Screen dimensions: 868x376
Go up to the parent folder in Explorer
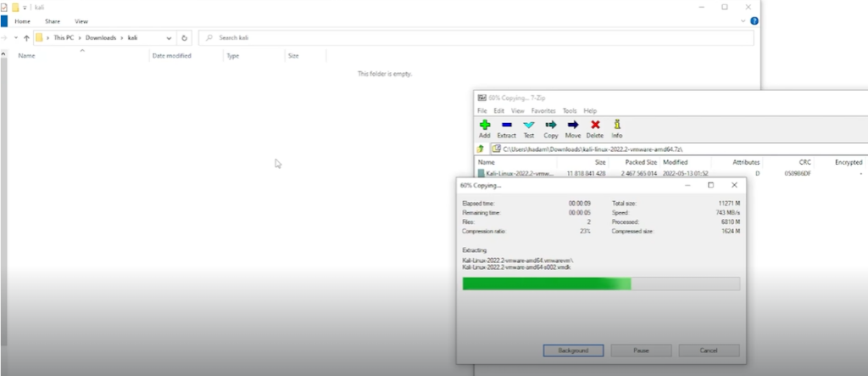26,38
